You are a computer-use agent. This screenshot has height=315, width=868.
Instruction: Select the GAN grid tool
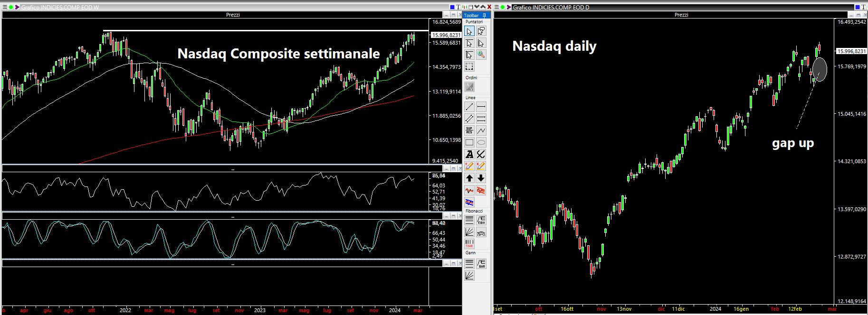pos(481,263)
